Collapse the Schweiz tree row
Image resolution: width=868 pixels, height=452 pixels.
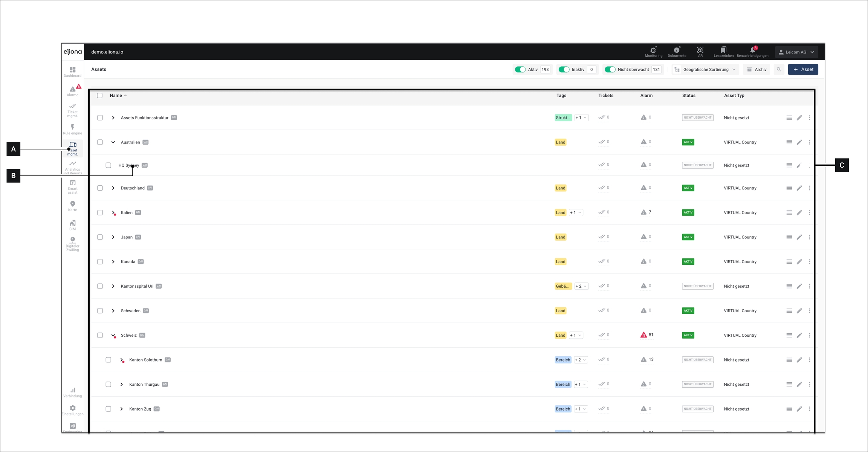click(x=113, y=335)
